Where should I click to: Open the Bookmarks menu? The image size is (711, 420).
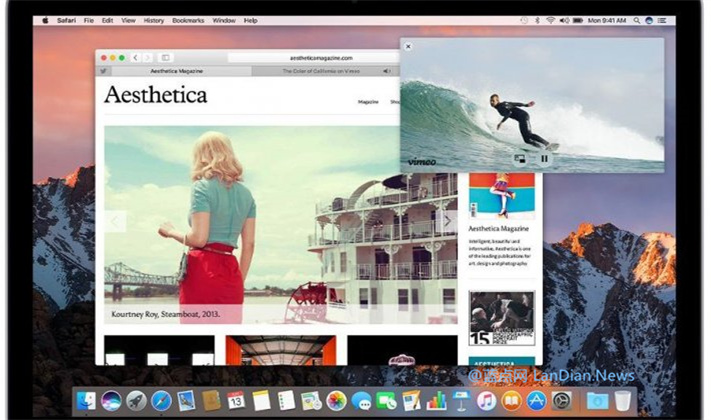(x=188, y=20)
